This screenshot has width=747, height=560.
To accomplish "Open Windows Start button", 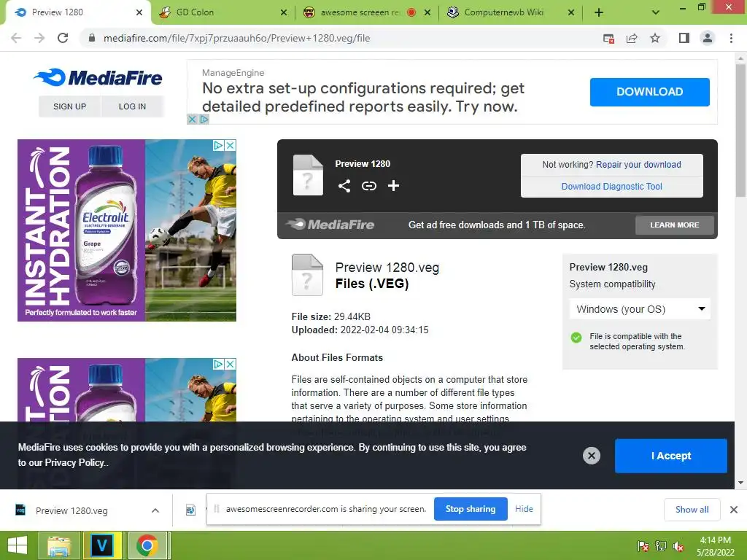I will point(18,545).
